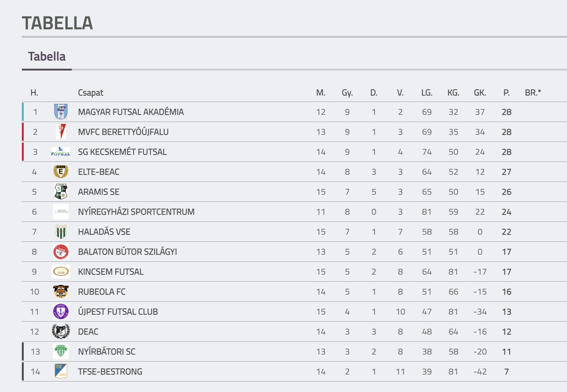Click the Csapat column header
The image size is (567, 392).
91,93
